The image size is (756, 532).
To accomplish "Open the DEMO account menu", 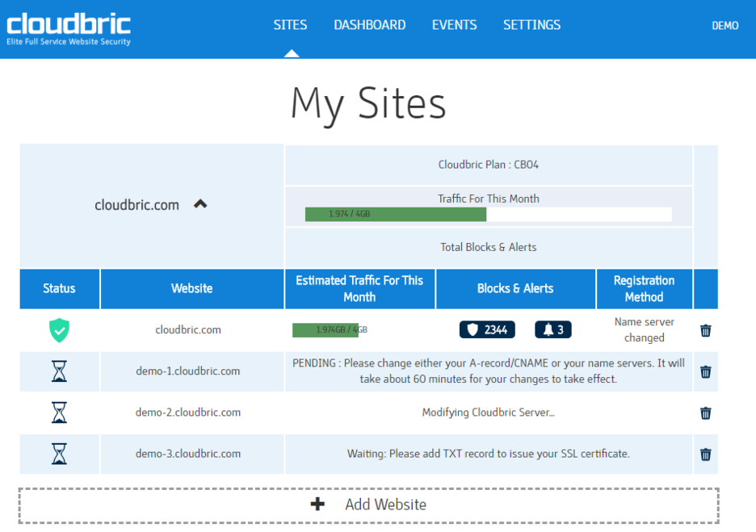I will [x=725, y=26].
